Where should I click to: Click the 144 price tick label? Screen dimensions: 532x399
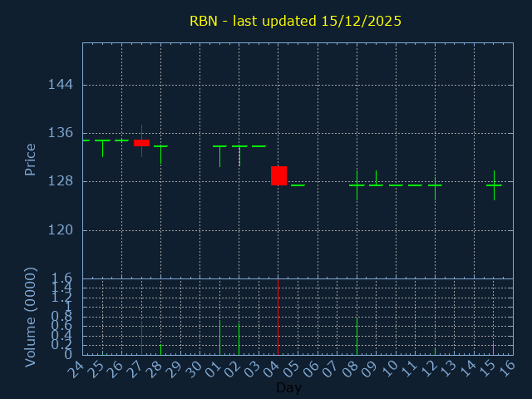(x=60, y=85)
